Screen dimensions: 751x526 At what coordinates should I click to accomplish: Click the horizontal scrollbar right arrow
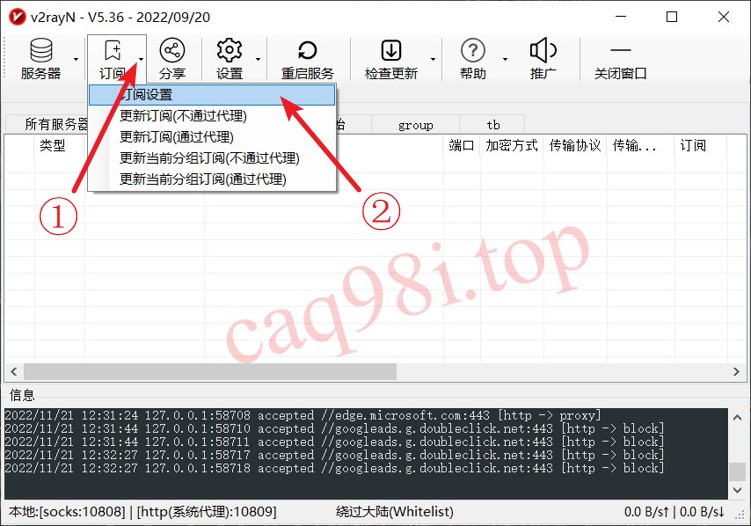tap(736, 371)
